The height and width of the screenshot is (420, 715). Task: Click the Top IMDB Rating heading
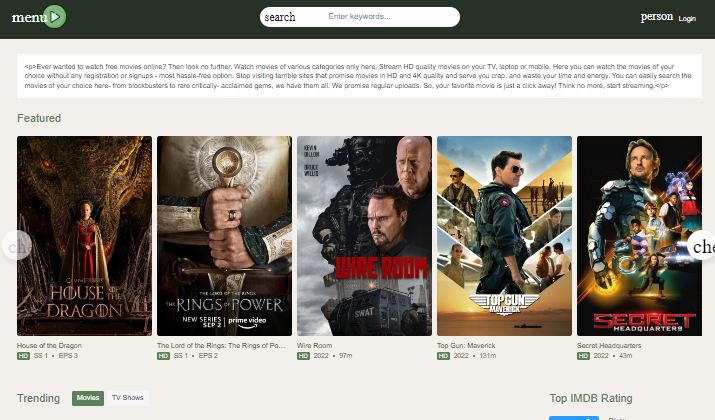[x=591, y=398]
